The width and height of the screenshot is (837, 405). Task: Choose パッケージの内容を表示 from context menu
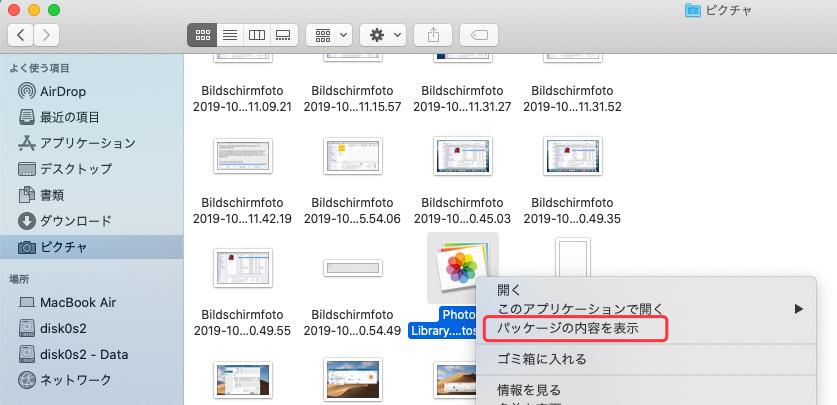[567, 328]
